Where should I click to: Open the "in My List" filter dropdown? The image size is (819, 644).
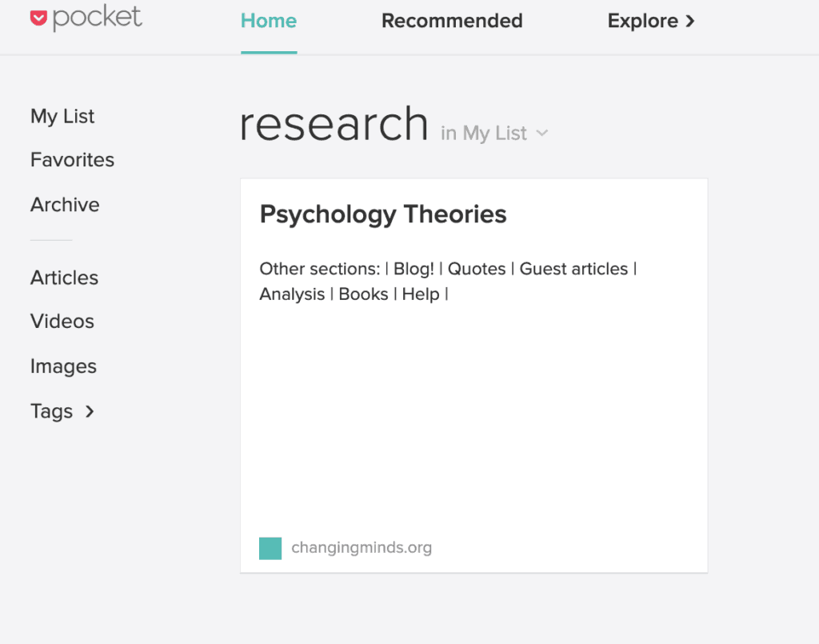click(x=493, y=133)
